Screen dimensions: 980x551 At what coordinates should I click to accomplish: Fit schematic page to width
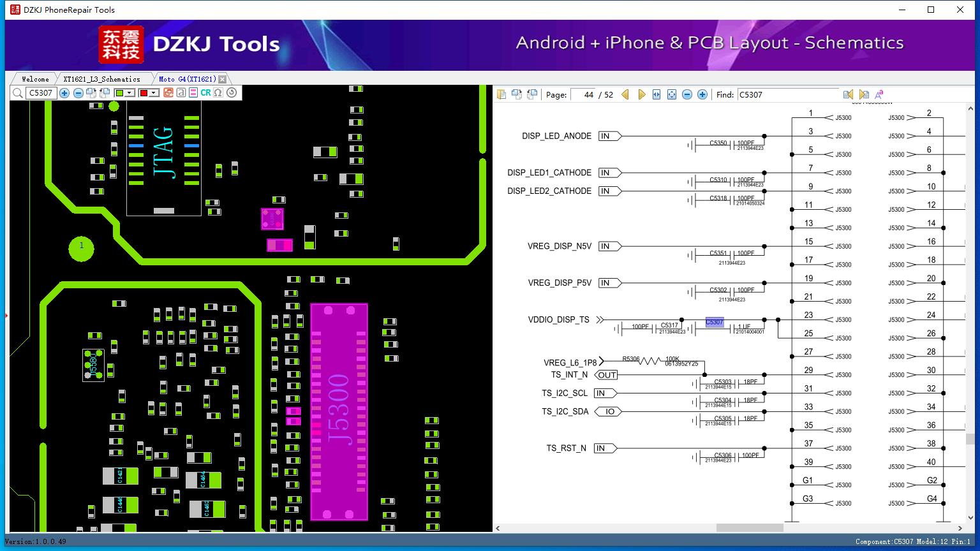[657, 94]
